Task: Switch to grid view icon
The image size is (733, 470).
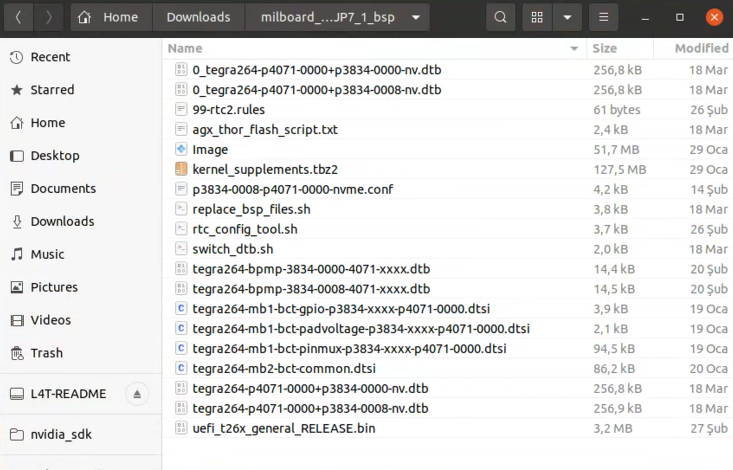Action: [537, 17]
